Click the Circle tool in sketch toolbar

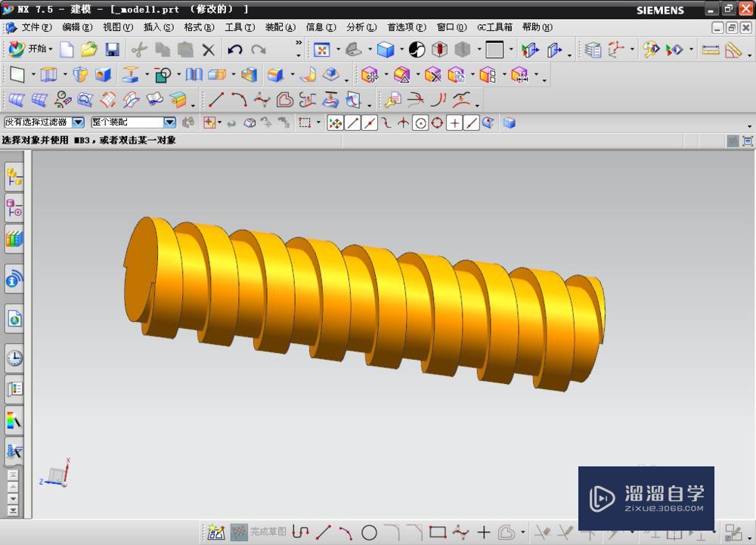click(x=369, y=532)
